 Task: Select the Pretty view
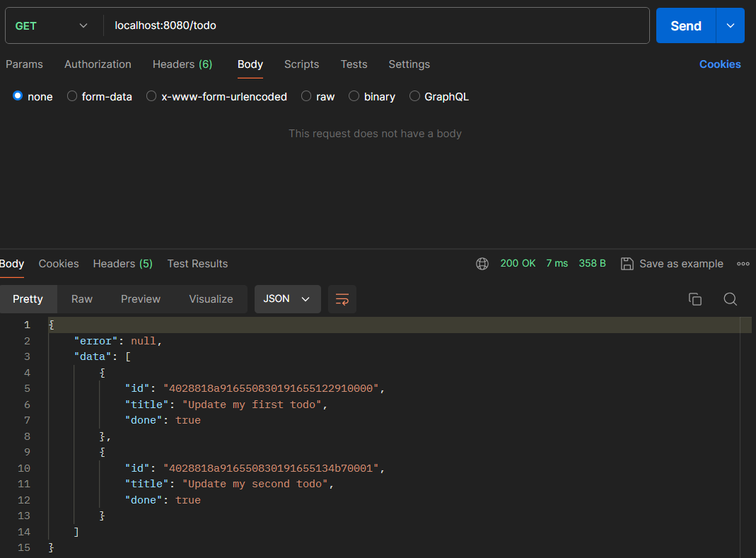click(x=28, y=299)
